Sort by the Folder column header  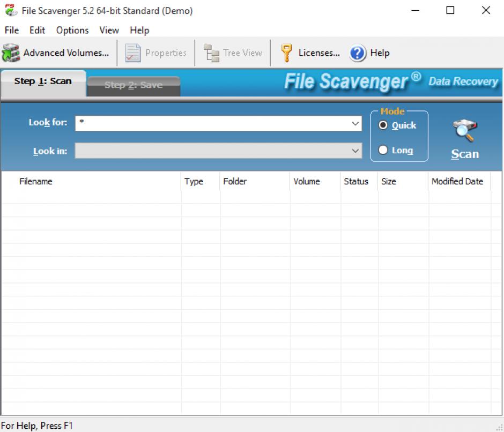(x=255, y=182)
